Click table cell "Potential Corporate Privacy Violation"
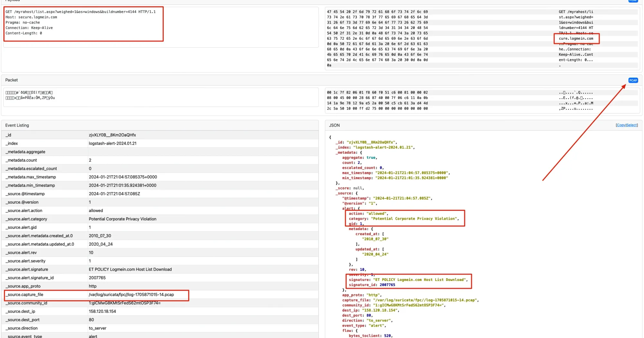 point(123,219)
